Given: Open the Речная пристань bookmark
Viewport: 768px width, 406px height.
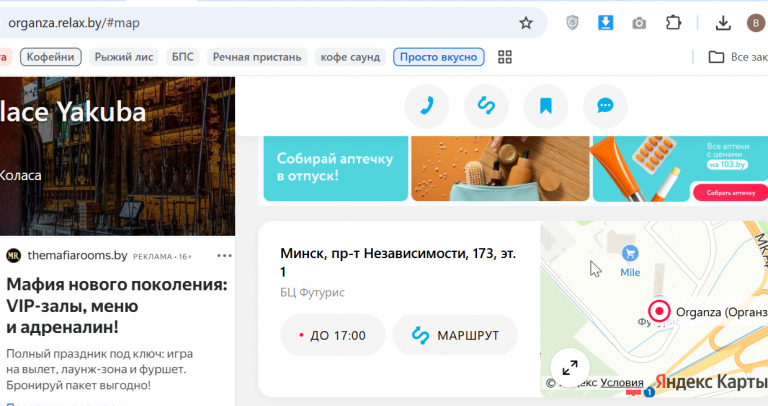Looking at the screenshot, I should click(257, 57).
